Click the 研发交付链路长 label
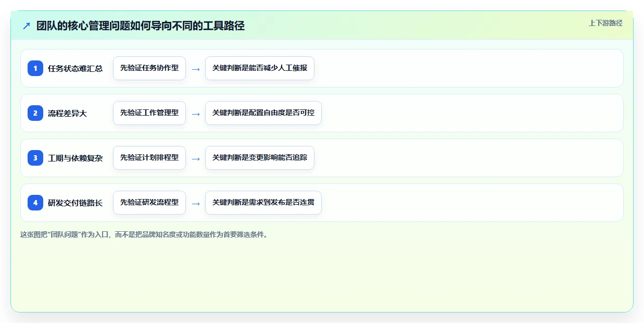 75,203
